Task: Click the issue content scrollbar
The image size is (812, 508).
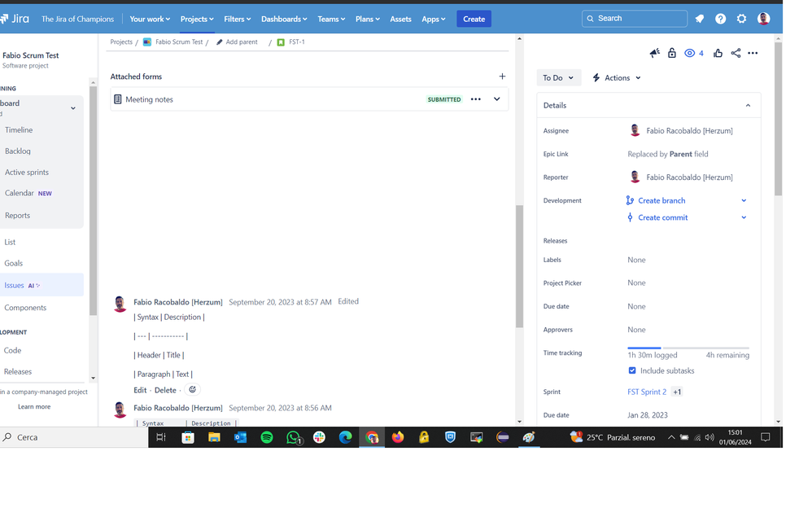Action: coord(519,266)
